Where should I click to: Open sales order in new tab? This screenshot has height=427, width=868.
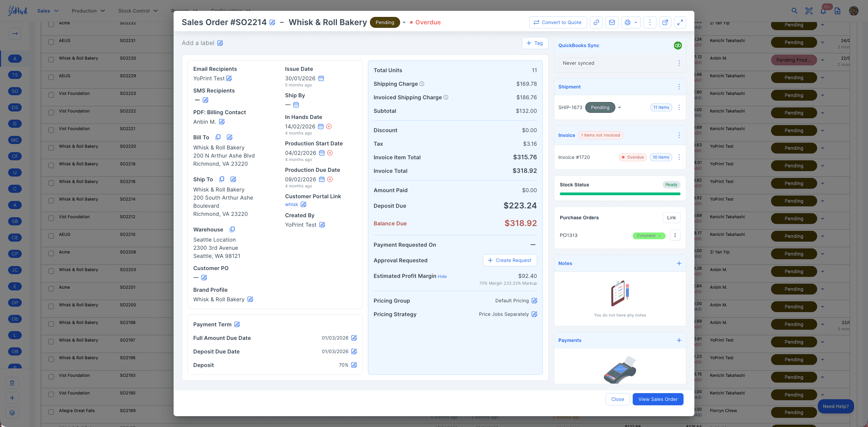pos(665,22)
